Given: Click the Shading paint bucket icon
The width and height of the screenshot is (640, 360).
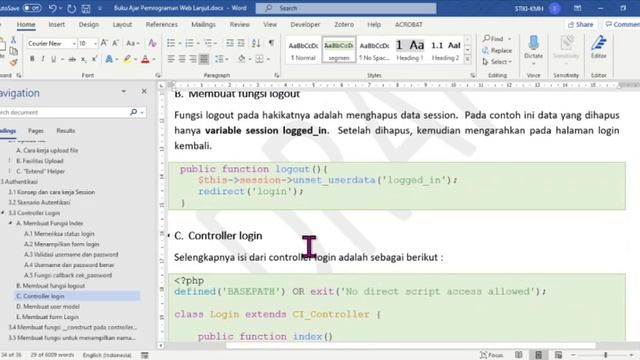Looking at the screenshot, I should click(x=242, y=59).
